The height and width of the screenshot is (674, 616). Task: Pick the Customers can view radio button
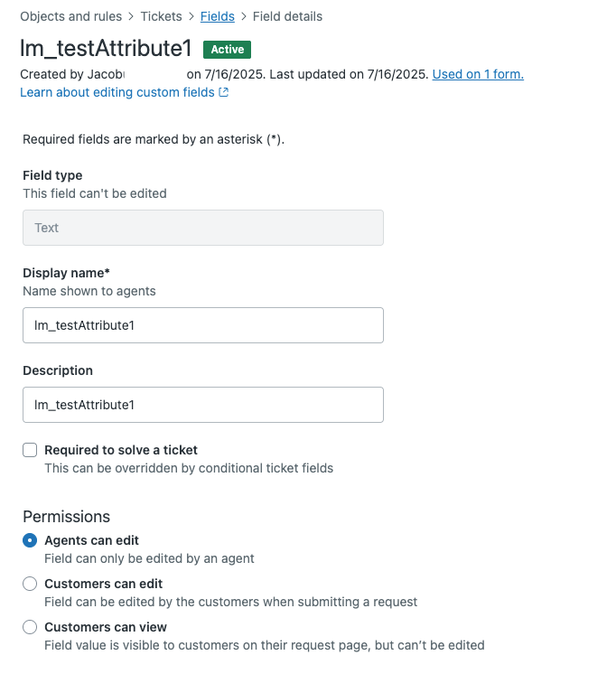tap(30, 627)
